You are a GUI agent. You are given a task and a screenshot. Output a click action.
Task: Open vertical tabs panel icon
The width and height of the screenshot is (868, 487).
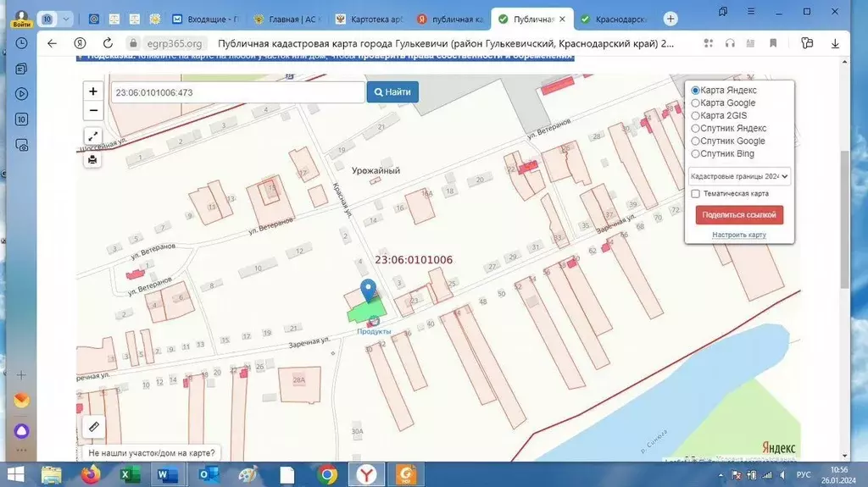tap(723, 12)
